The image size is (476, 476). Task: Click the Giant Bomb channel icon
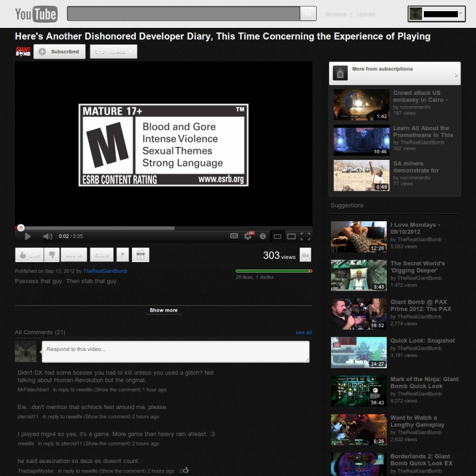[23, 51]
